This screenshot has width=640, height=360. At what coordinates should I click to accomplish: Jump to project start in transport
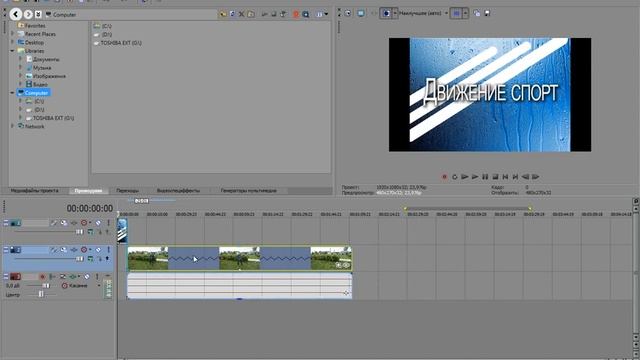(x=505, y=177)
